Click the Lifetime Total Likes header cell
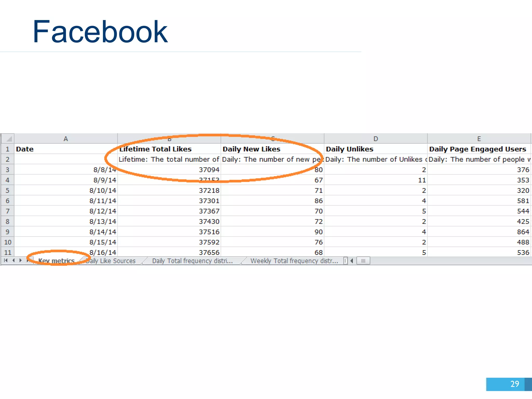The image size is (532, 399). coord(169,149)
